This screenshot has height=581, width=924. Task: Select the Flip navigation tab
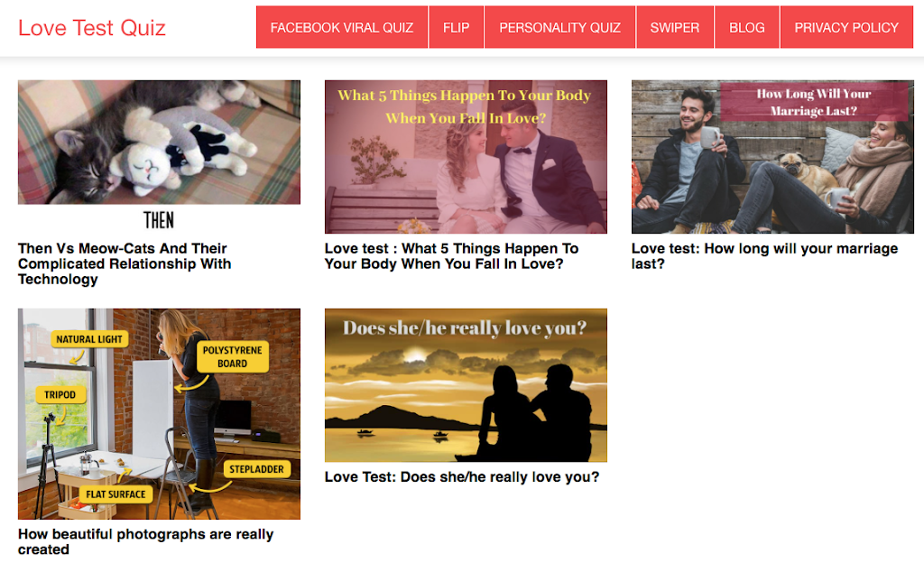456,28
